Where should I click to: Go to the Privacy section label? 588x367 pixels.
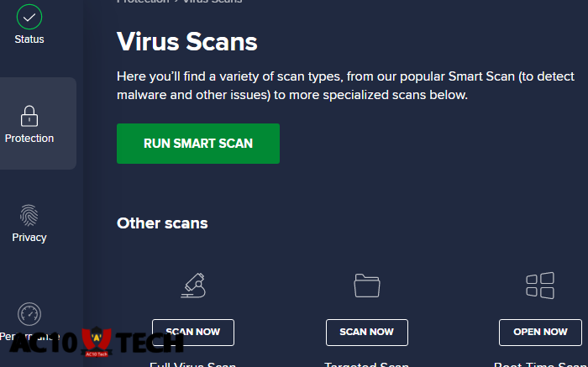tap(29, 238)
